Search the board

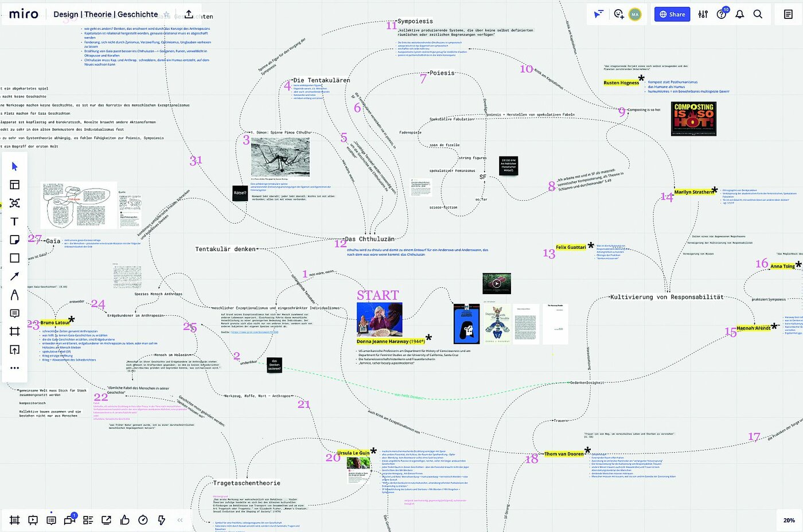tap(758, 14)
